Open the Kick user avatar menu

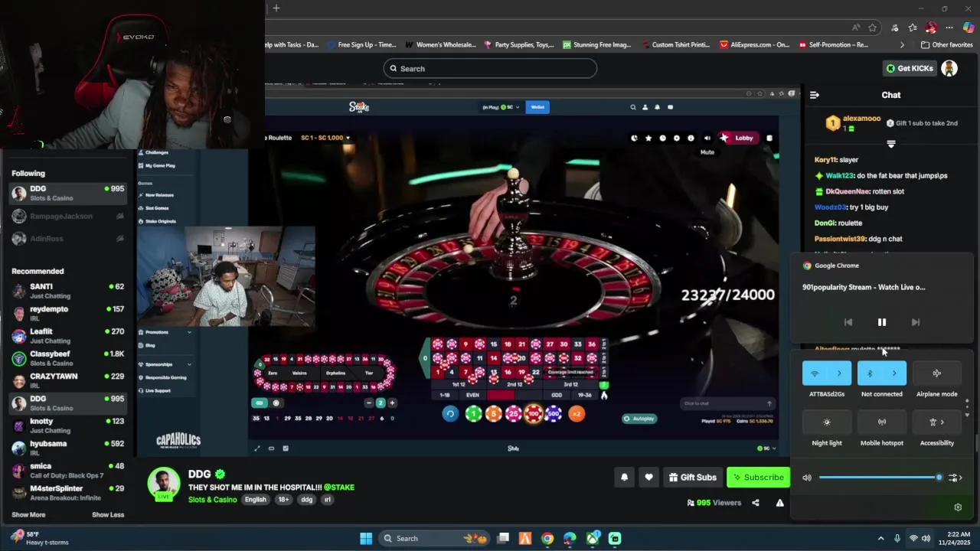949,68
